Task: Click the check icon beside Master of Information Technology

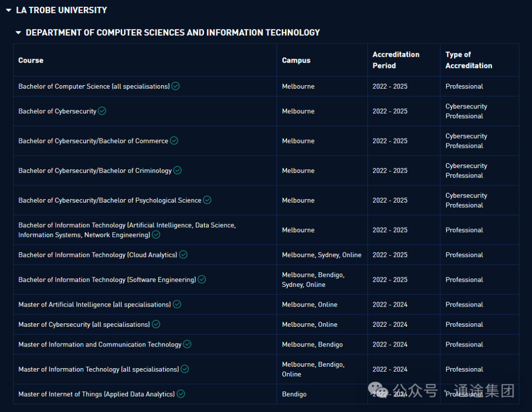Action: click(185, 369)
